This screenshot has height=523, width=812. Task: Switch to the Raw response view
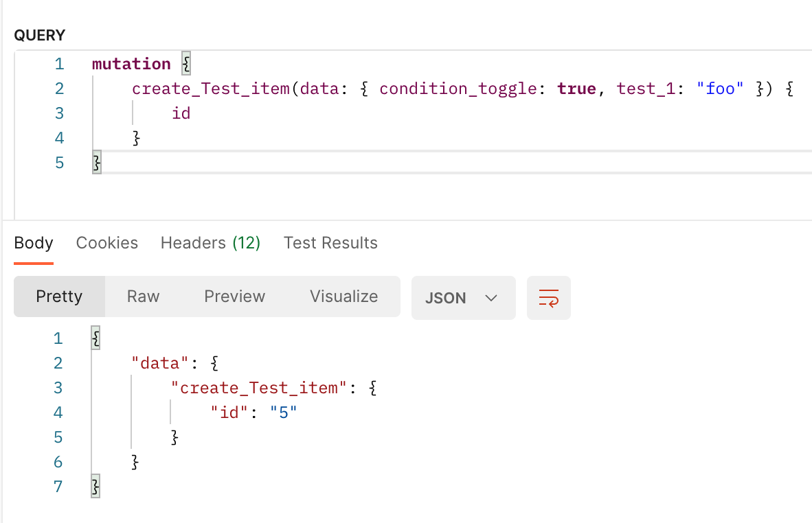[x=143, y=297]
